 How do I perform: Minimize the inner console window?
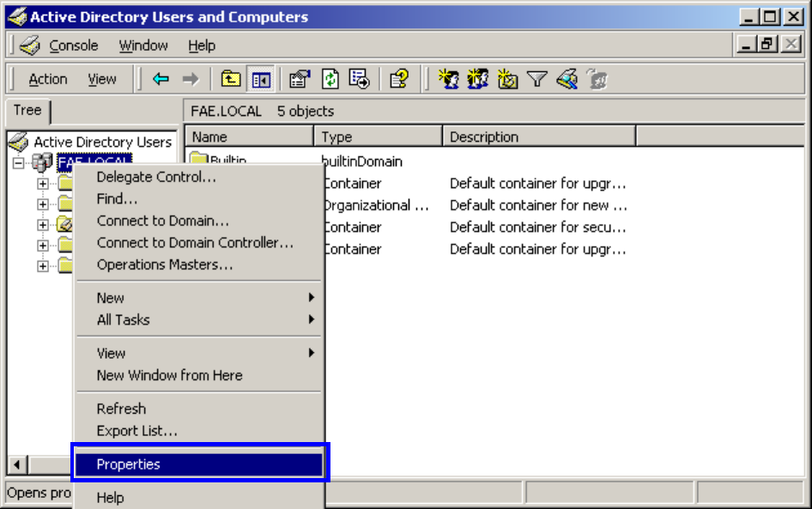click(746, 45)
